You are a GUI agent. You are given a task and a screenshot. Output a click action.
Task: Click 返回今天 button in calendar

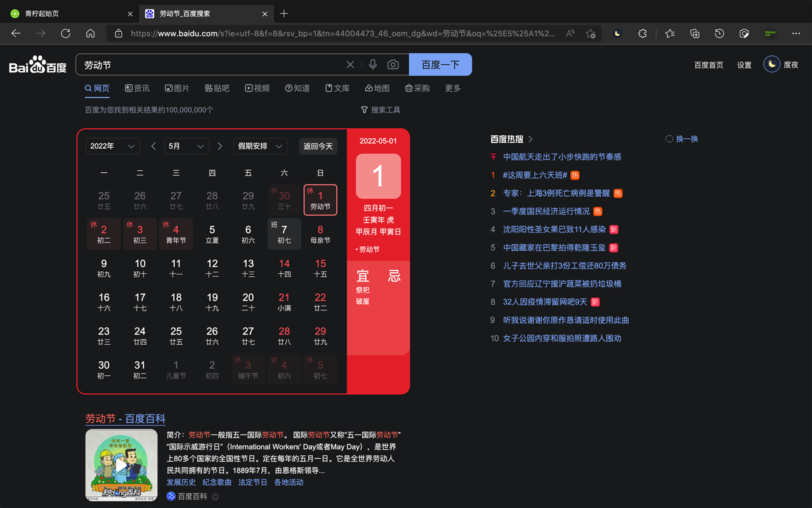click(x=318, y=146)
